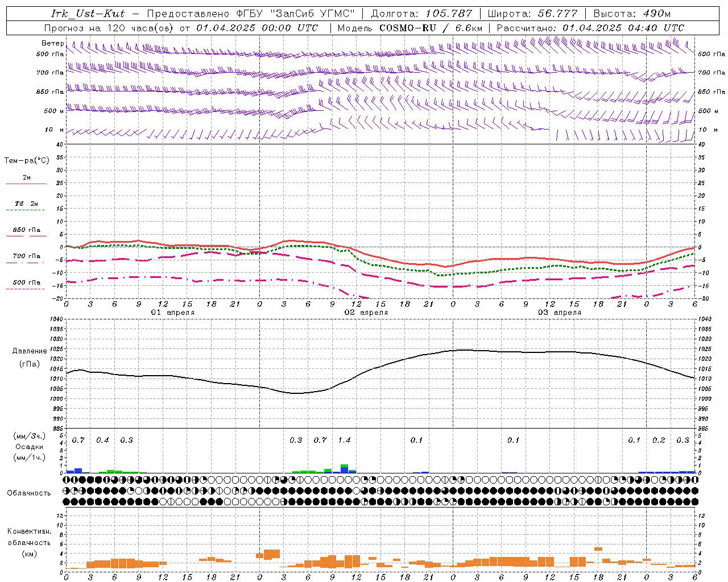The image size is (728, 582).
Task: Select the longitude value Долгота: 105.787
Action: 421,14
